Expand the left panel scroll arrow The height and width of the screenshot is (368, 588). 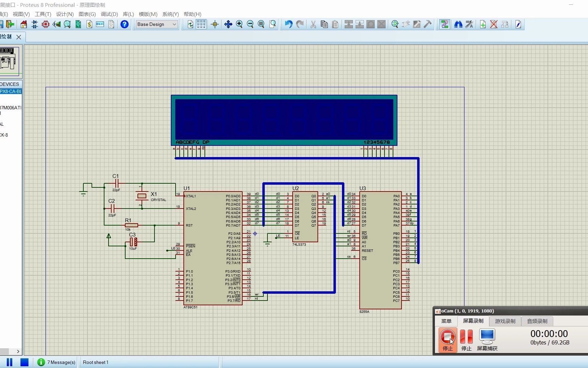click(x=18, y=351)
